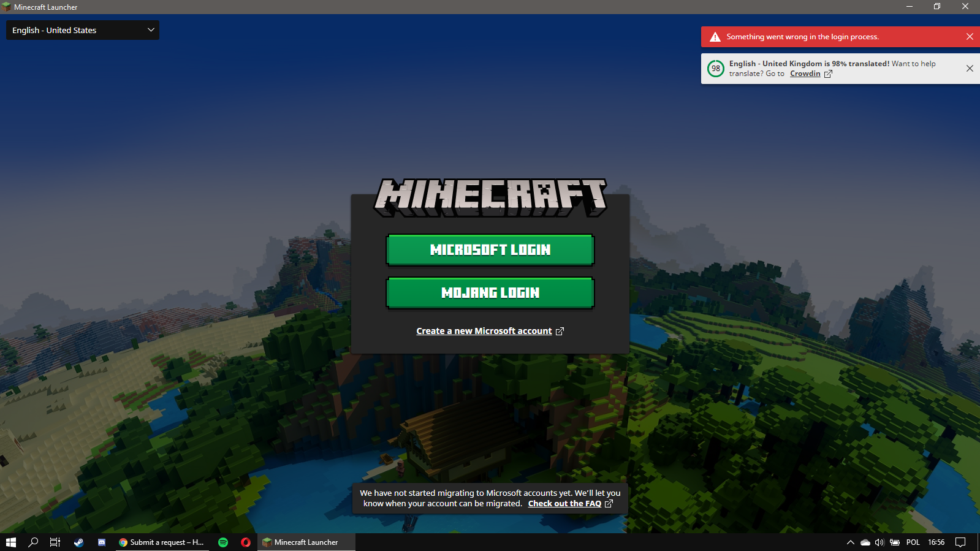
Task: Open the Opera browser from the taskbar
Action: pos(246,542)
